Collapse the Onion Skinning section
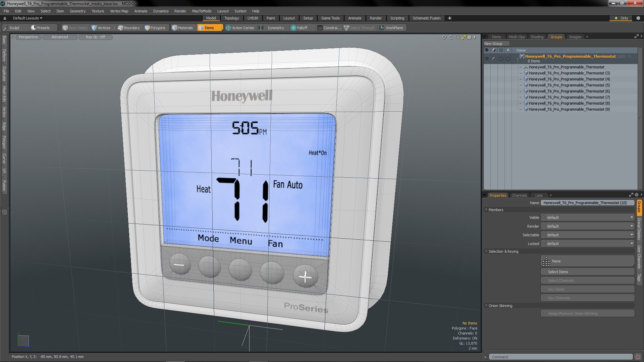 (486, 306)
